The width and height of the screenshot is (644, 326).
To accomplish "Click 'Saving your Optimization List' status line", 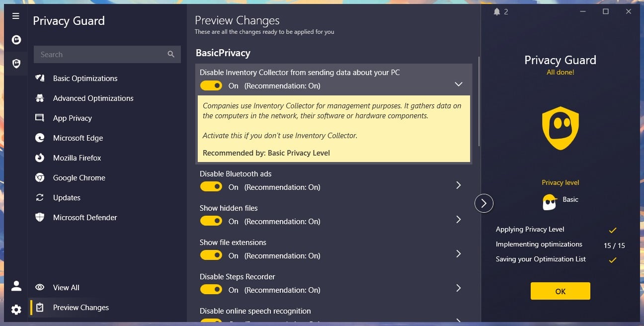I will [541, 259].
